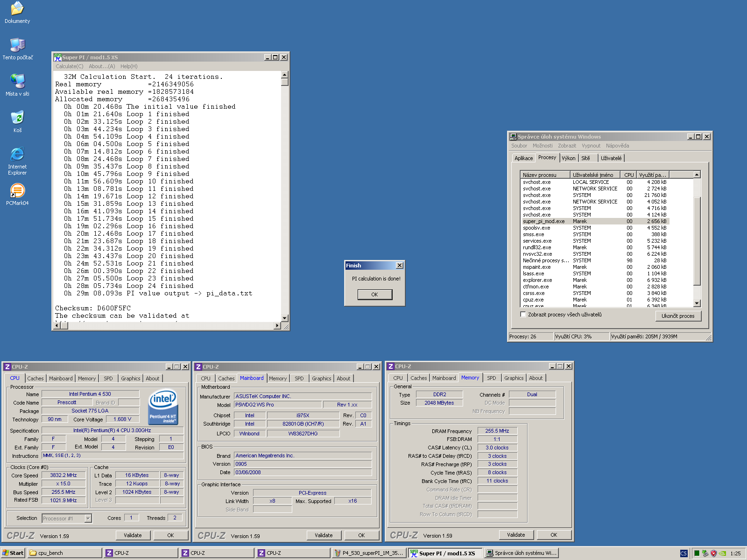Click the green CPU usage tray icon
Viewport: 747px width, 560px height.
click(697, 553)
